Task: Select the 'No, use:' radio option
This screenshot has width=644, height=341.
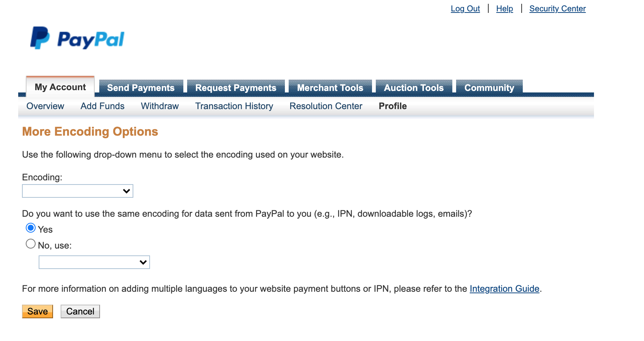Action: point(31,244)
